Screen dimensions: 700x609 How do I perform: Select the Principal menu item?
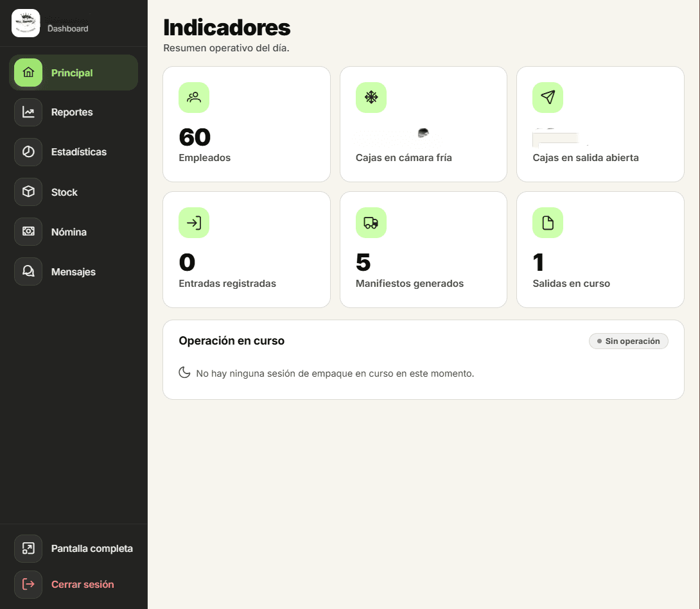tap(73, 73)
